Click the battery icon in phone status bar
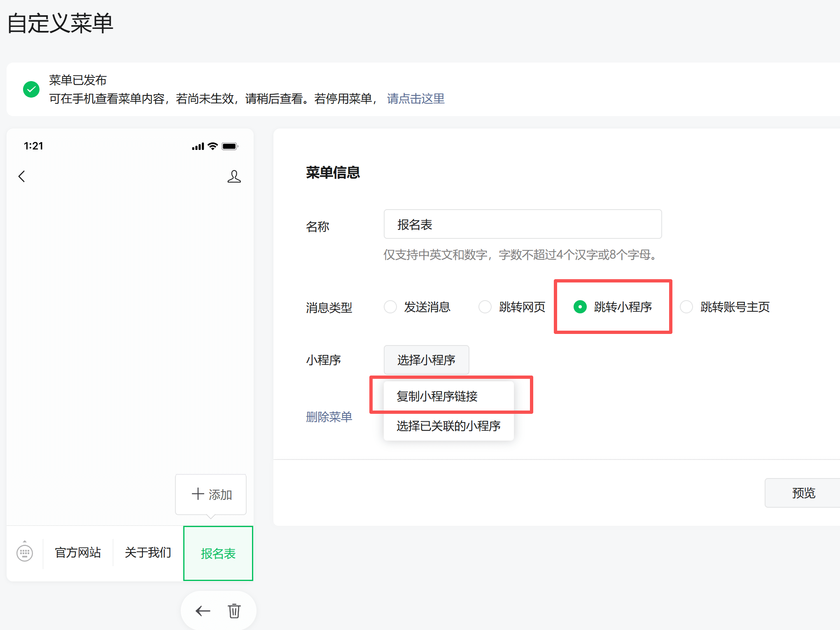 coord(229,147)
